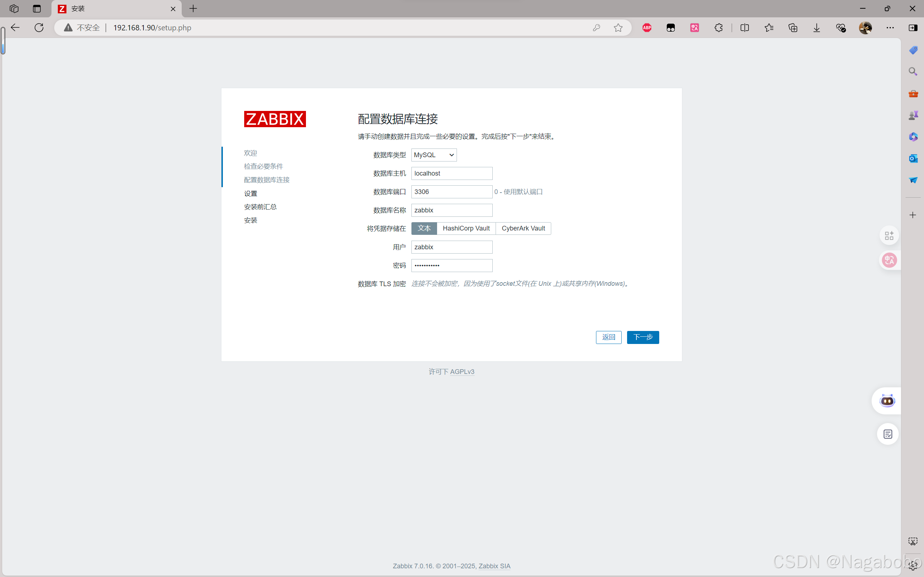Click the 下一步 button
Viewport: 924px width, 577px height.
[643, 337]
